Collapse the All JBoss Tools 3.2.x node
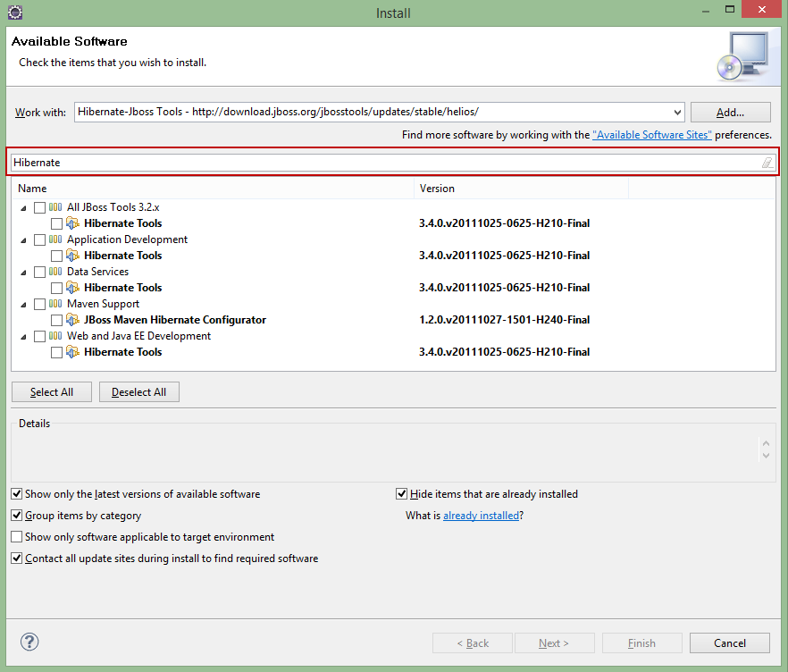788x672 pixels. coord(23,207)
